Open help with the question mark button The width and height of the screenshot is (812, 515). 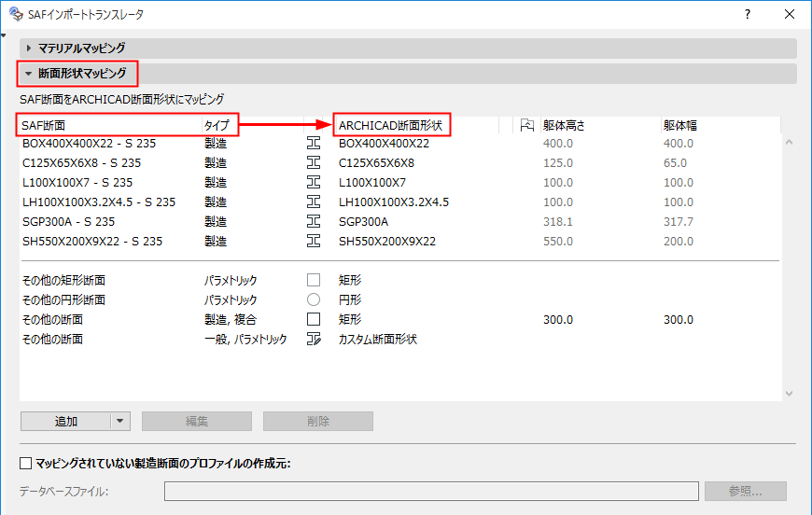(747, 15)
